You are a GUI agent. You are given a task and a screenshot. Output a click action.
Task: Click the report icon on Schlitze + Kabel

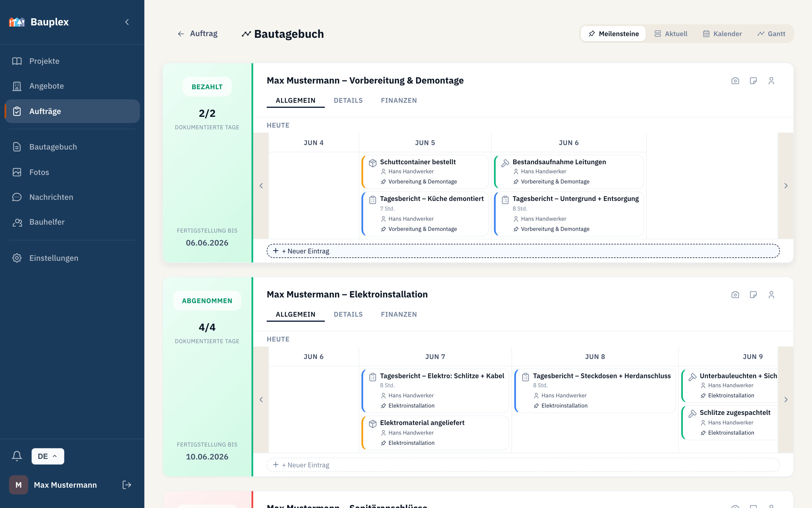372,377
